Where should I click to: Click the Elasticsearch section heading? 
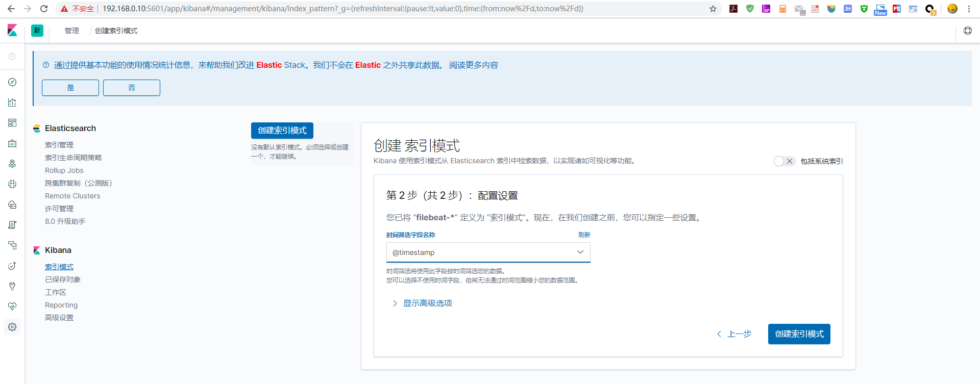[70, 129]
